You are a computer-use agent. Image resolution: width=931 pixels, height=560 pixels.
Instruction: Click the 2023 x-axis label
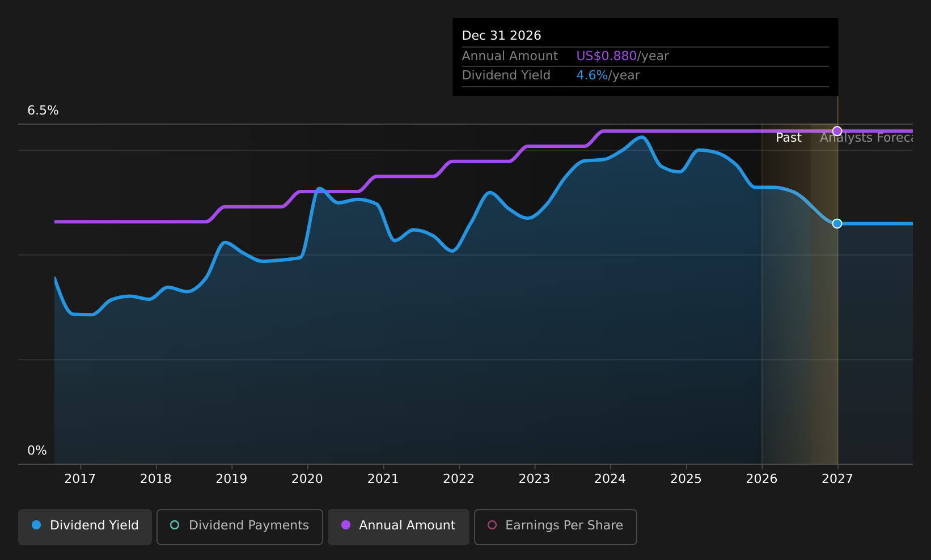pos(535,479)
